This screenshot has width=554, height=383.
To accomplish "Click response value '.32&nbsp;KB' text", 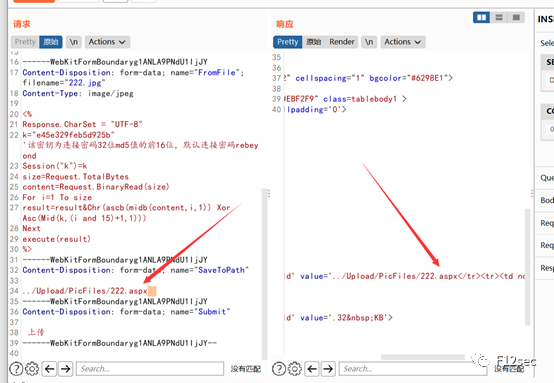I will point(358,318).
